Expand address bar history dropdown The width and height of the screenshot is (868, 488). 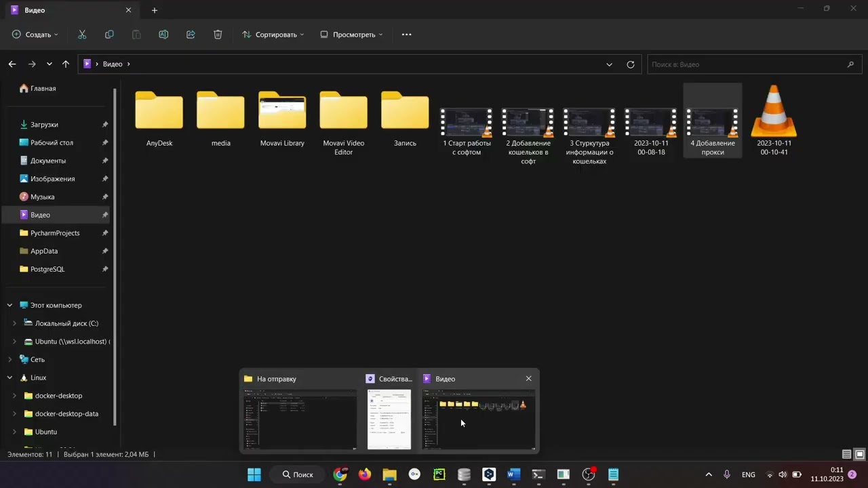point(609,64)
